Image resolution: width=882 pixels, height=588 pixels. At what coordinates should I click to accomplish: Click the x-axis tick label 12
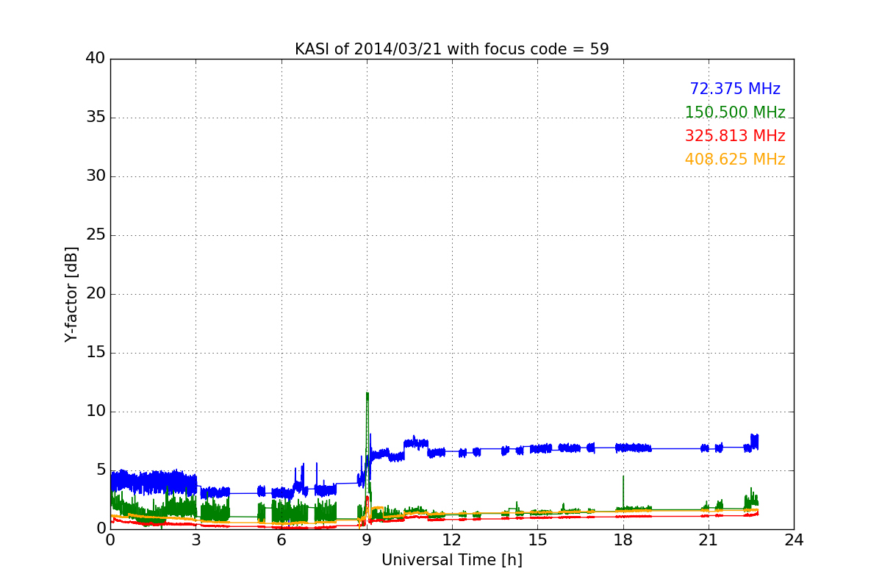pyautogui.click(x=452, y=540)
